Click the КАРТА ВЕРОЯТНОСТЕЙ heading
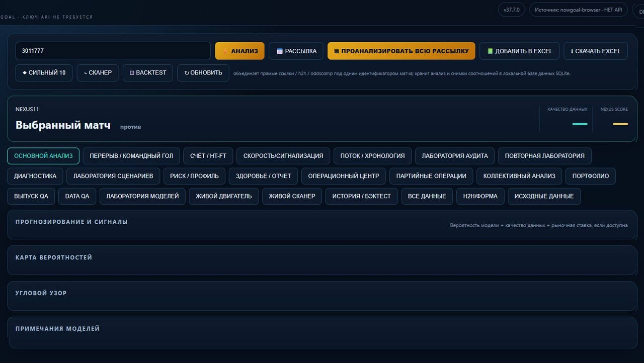Viewport: 644px width, 363px height. 54,257
